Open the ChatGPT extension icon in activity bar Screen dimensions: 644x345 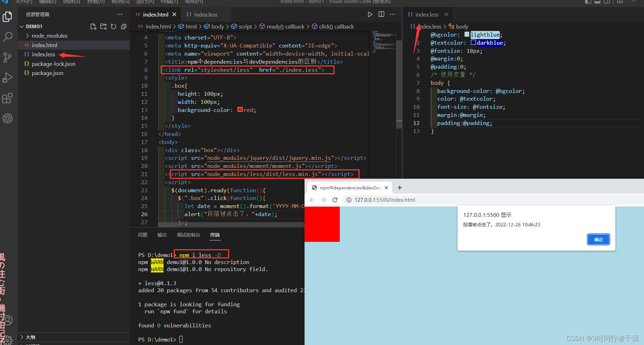coord(7,118)
